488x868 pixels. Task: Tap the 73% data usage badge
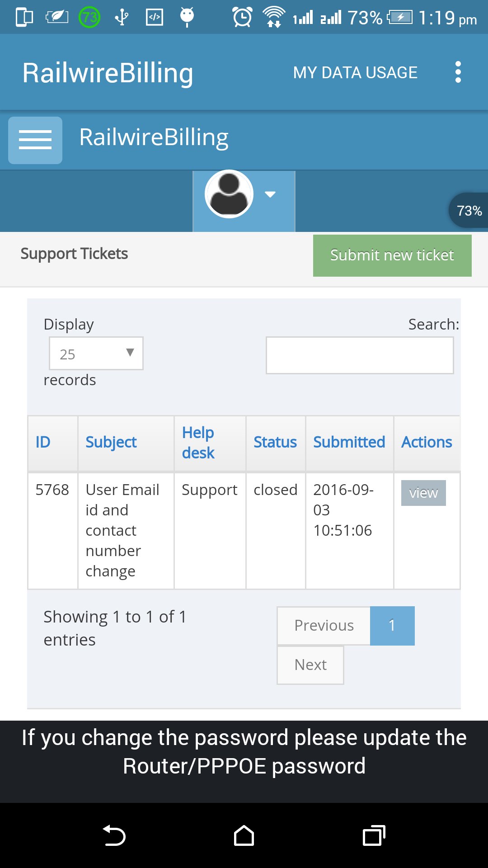point(469,210)
